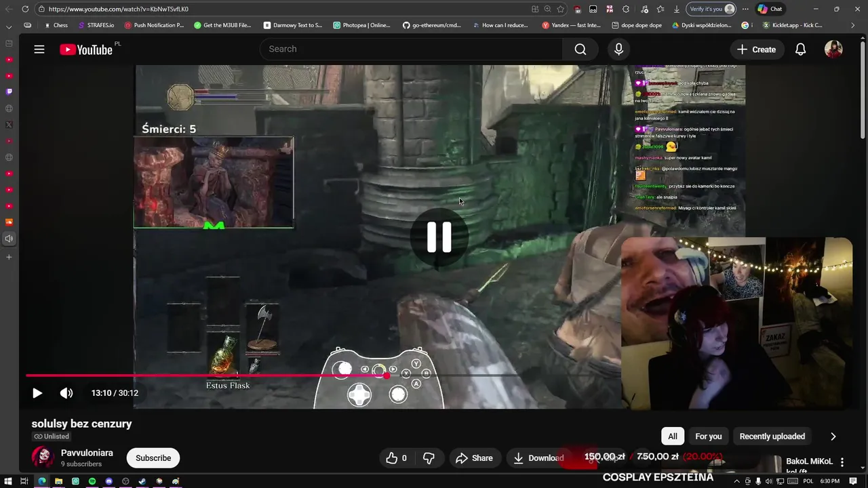Open options for the BakoL MiKoL video
Viewport: 868px width, 488px height.
tap(842, 462)
